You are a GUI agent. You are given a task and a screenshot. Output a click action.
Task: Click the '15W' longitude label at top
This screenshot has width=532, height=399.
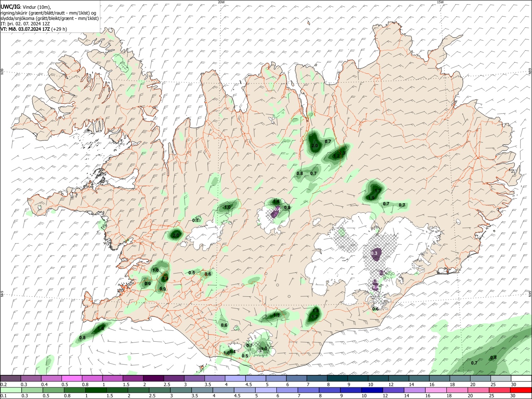tap(440, 2)
